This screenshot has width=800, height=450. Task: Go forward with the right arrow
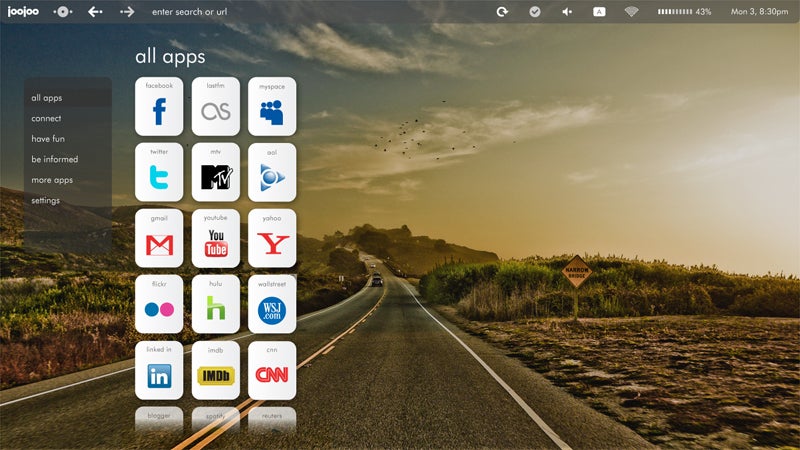127,11
